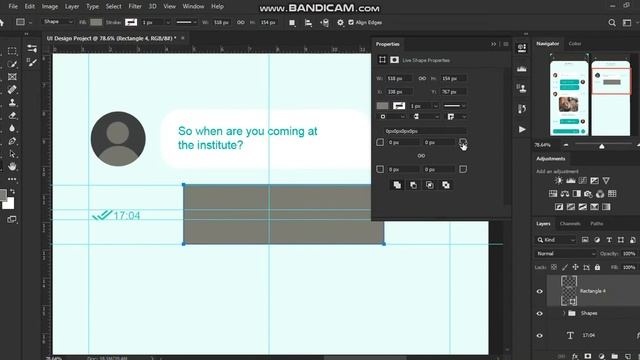Image resolution: width=640 pixels, height=360 pixels.
Task: Open the search icon at top right
Action: pyautogui.click(x=612, y=23)
